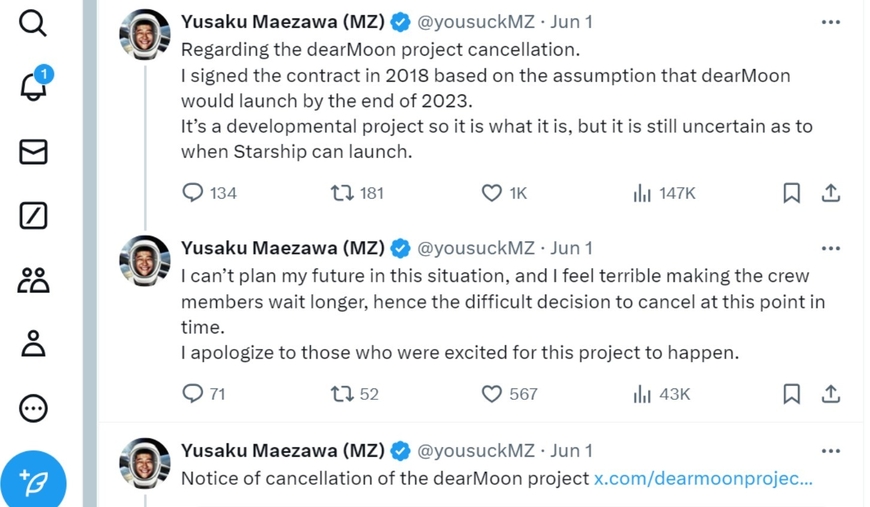Open the Messages envelope icon
870x507 pixels.
pos(33,151)
